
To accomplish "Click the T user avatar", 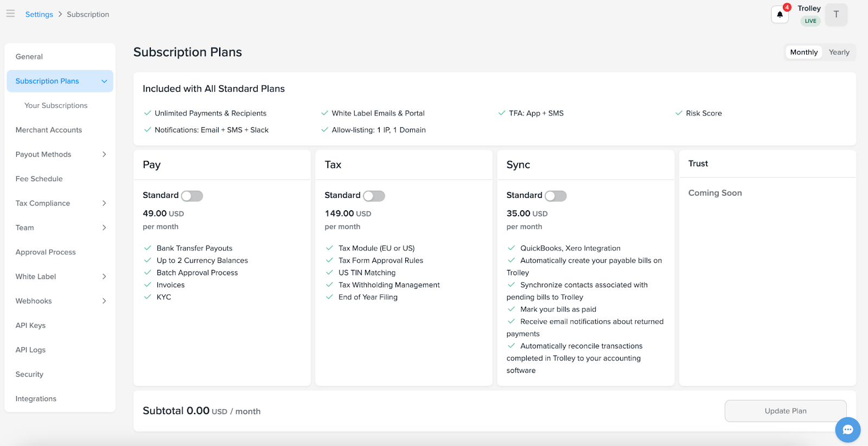I will [836, 15].
